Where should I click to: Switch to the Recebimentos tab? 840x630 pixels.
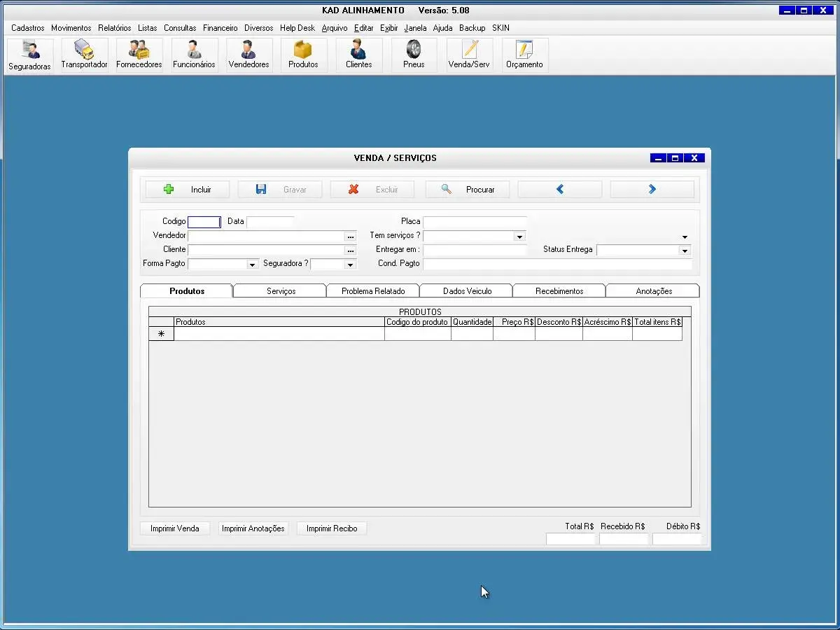tap(559, 291)
